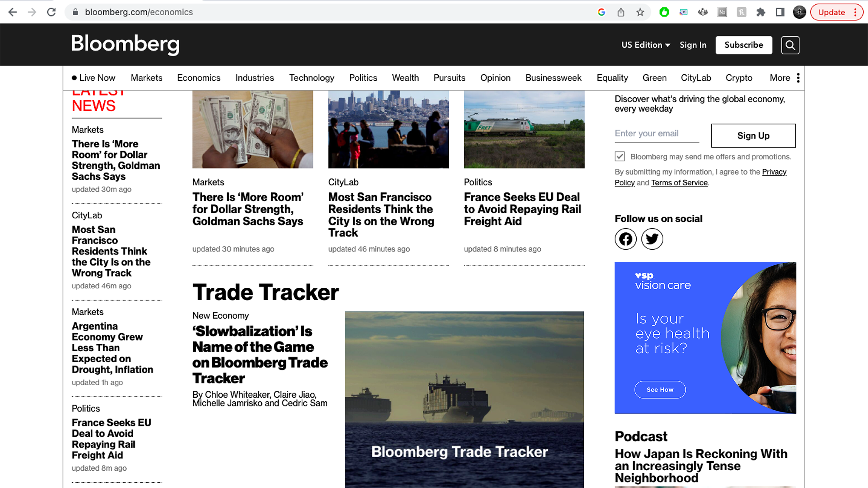Open the More navigation menu
Image resolution: width=868 pixels, height=488 pixels.
point(785,78)
